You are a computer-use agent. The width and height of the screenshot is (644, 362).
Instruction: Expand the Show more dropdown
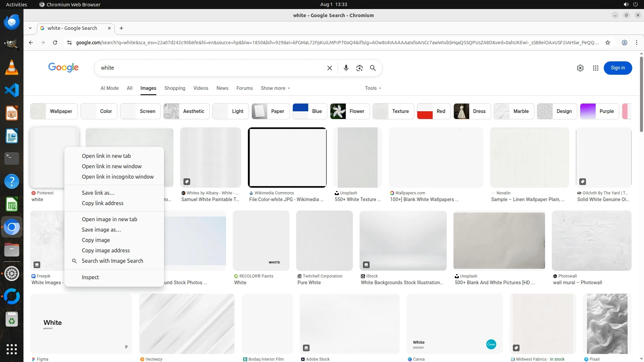tap(275, 88)
